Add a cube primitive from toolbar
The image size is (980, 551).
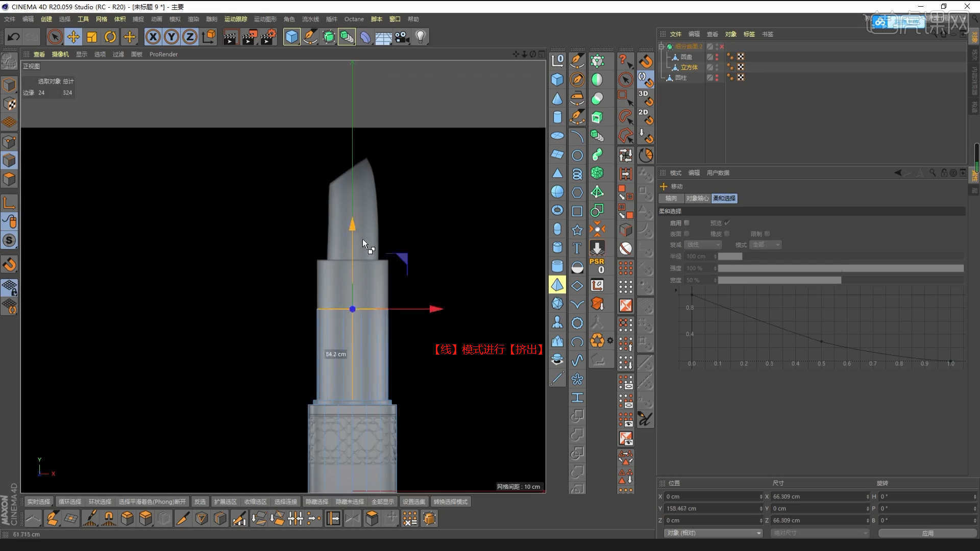point(291,37)
